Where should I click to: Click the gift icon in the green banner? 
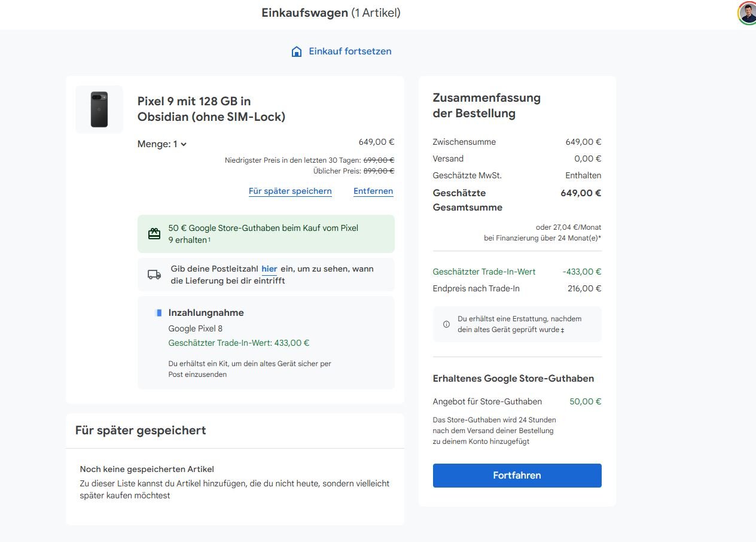pyautogui.click(x=154, y=234)
